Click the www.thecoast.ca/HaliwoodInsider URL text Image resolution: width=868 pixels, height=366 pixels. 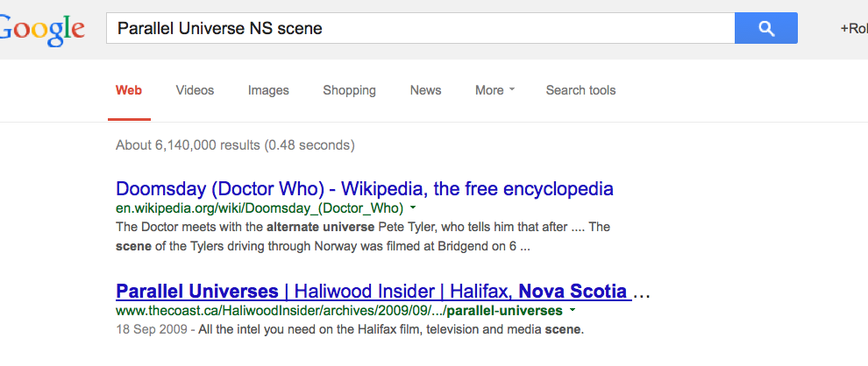coord(339,310)
